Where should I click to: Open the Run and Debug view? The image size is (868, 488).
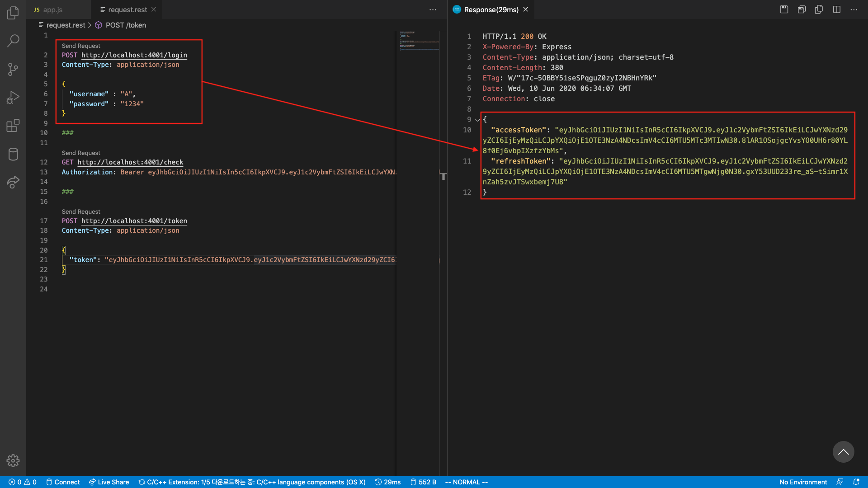click(13, 97)
